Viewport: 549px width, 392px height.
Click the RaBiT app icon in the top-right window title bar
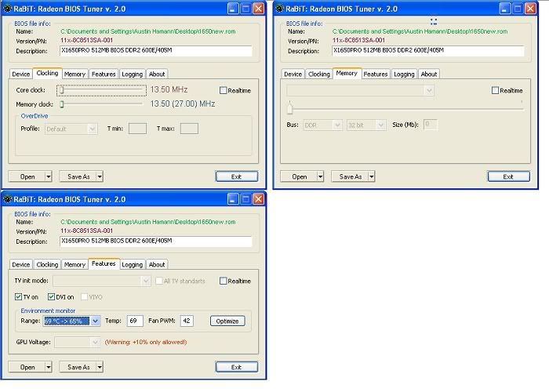[x=279, y=9]
